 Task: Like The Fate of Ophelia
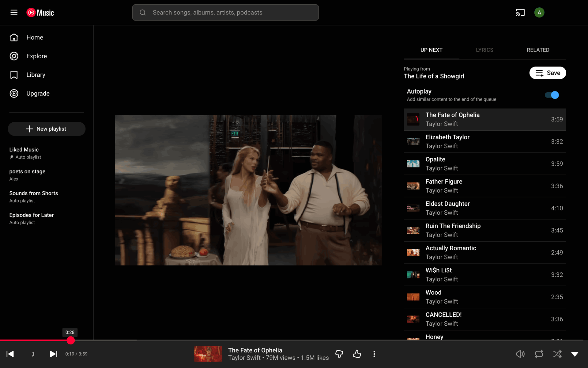point(357,354)
